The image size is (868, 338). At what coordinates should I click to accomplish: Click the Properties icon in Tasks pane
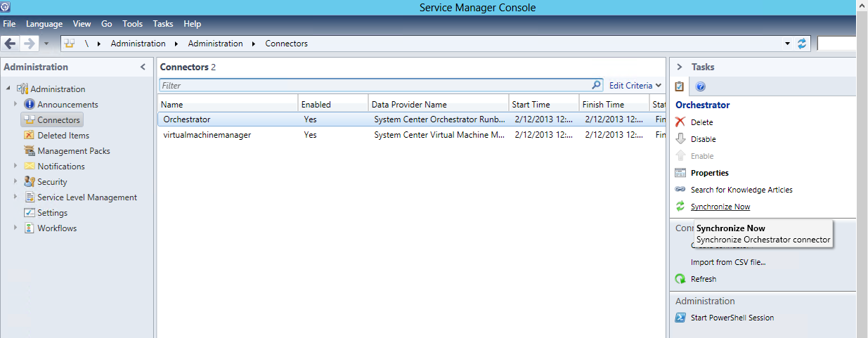[x=680, y=173]
